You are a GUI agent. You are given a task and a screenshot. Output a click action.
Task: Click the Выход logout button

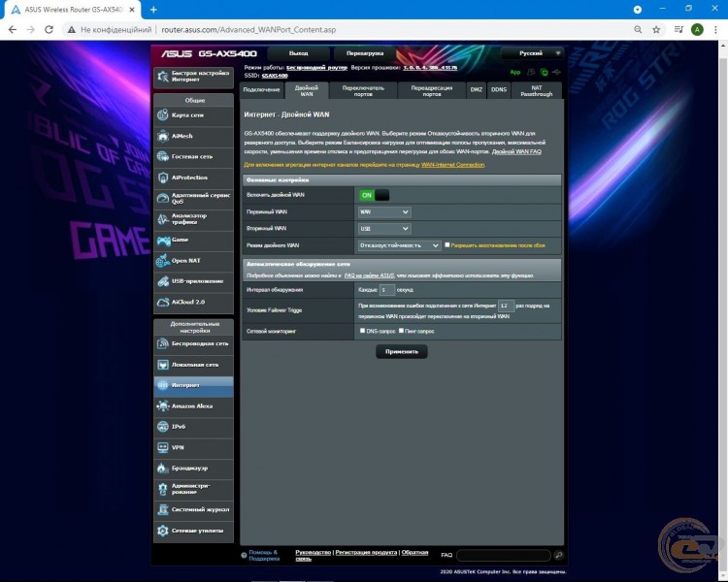tap(299, 53)
